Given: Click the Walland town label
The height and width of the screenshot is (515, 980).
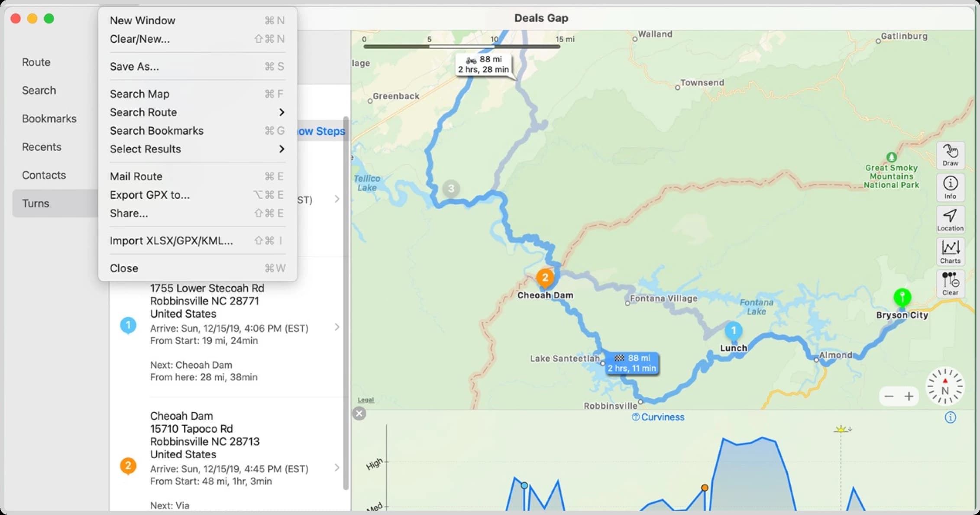Looking at the screenshot, I should pyautogui.click(x=655, y=34).
